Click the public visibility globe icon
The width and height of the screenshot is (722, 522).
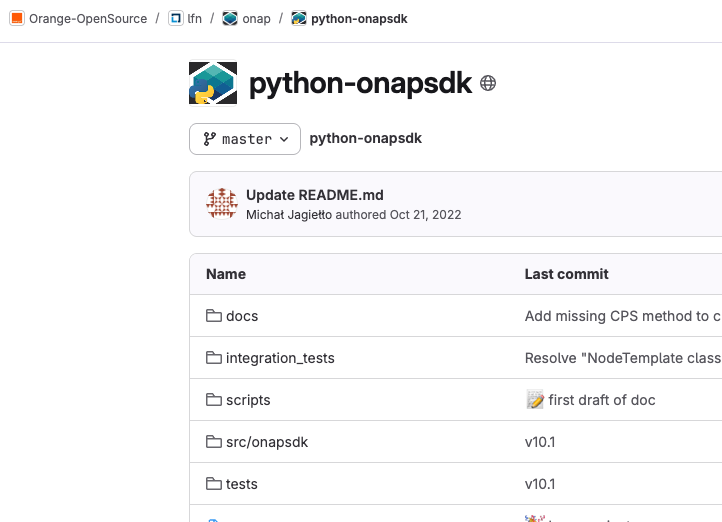click(488, 83)
